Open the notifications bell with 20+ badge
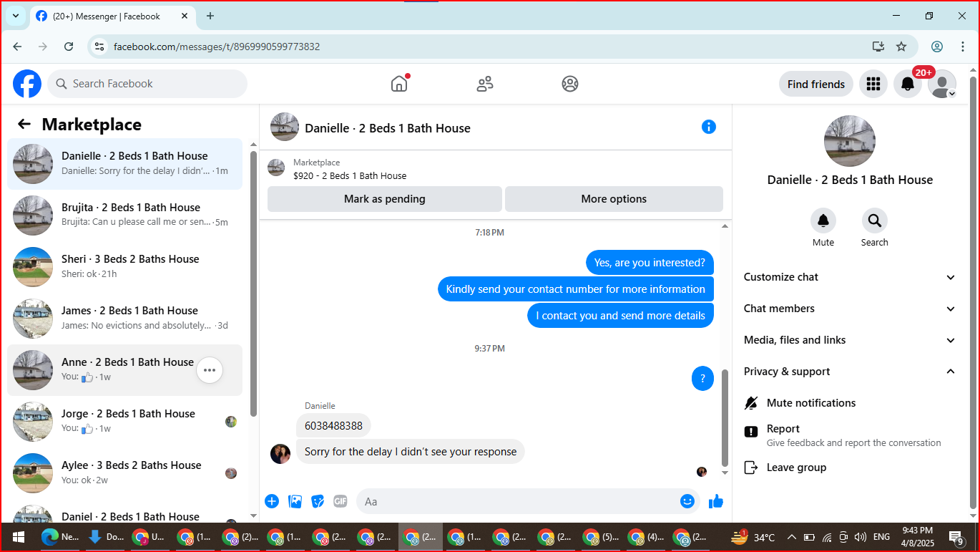The image size is (980, 552). 908,84
